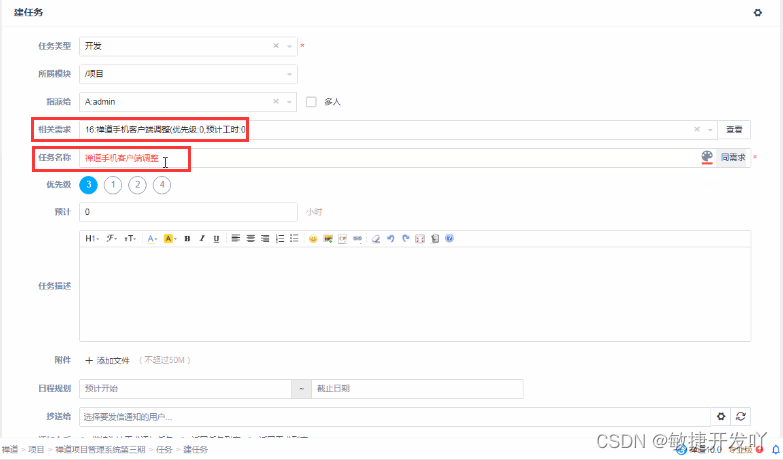Go to 项目 in breadcrumb
Screen dimensions: 783x460
[36, 450]
